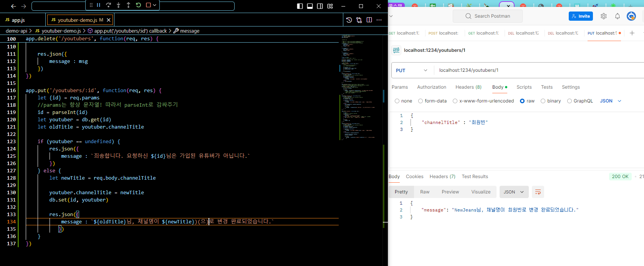Open the customize layout icon

(x=330, y=6)
